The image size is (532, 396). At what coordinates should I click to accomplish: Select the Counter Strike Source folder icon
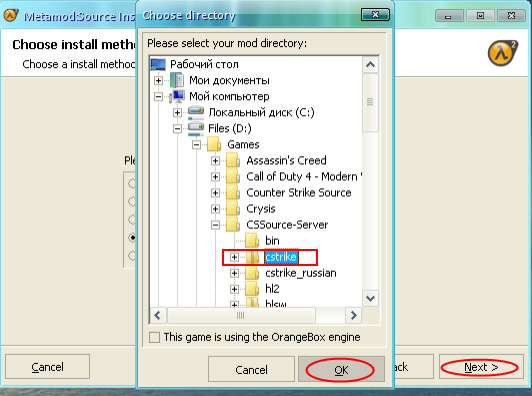pyautogui.click(x=233, y=193)
